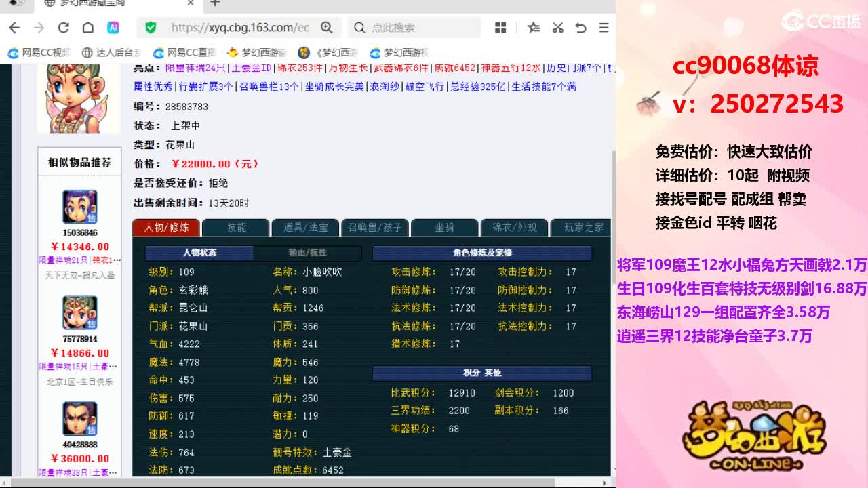868x488 pixels.
Task: Open the browser home page
Action: tap(87, 28)
